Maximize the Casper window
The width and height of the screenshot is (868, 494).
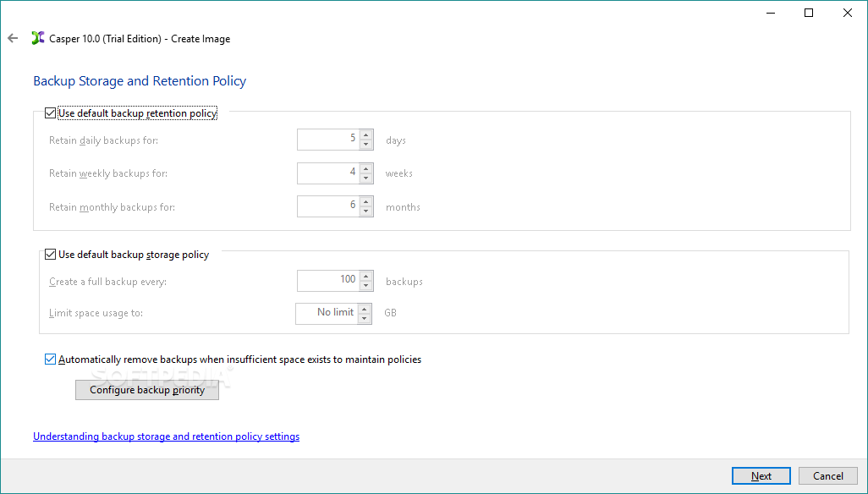809,13
